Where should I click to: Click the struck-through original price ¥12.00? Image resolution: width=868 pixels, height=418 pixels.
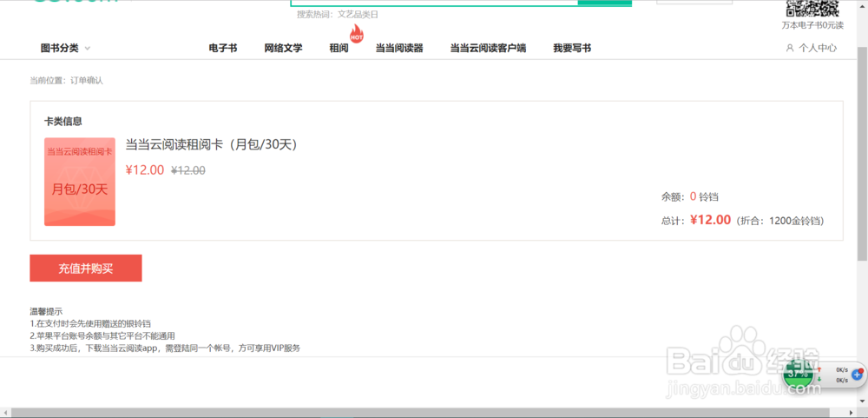pyautogui.click(x=188, y=170)
